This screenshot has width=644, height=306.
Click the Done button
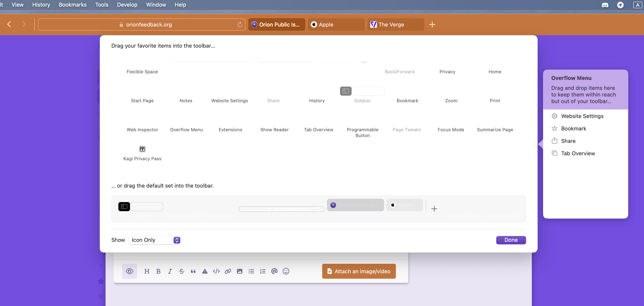click(x=511, y=240)
